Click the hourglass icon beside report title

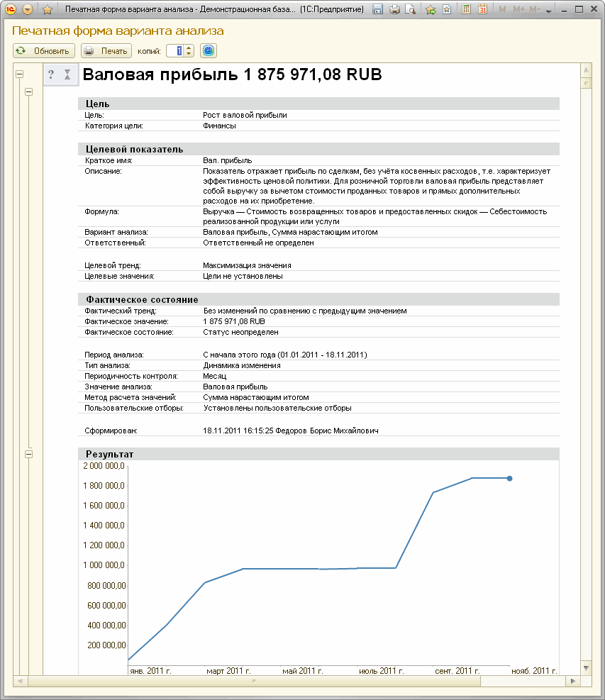click(x=67, y=74)
